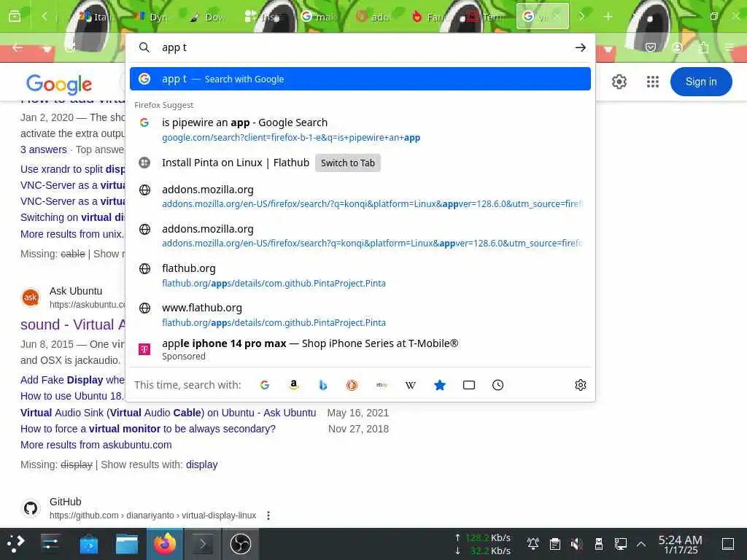Search this time with Amazon icon

[x=294, y=385]
